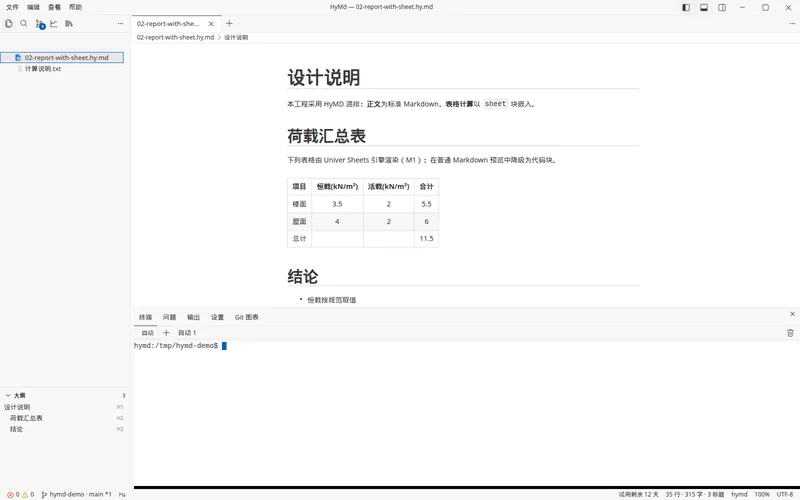Jump to 荷载汇总表 in outline
Screen dimensions: 800x500
coord(26,418)
